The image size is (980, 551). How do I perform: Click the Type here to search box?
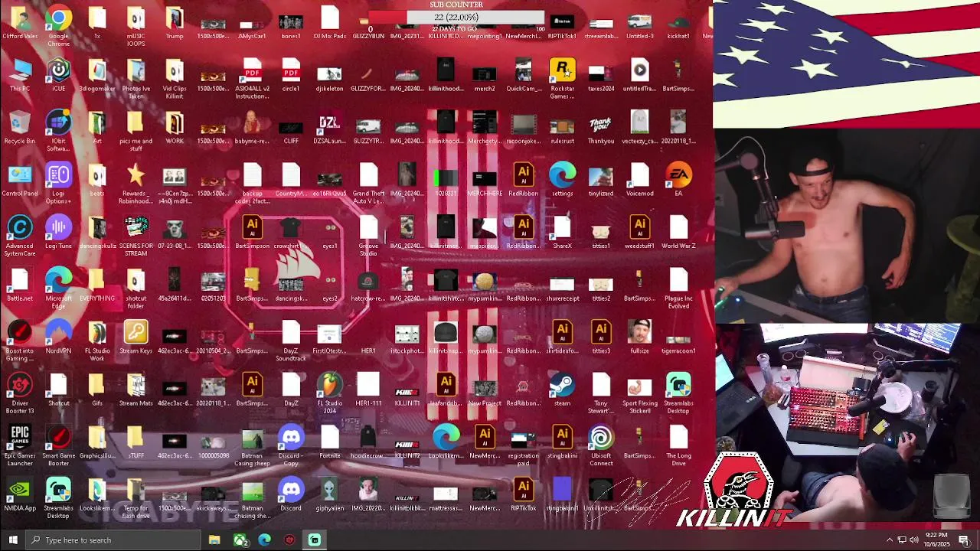pyautogui.click(x=114, y=540)
